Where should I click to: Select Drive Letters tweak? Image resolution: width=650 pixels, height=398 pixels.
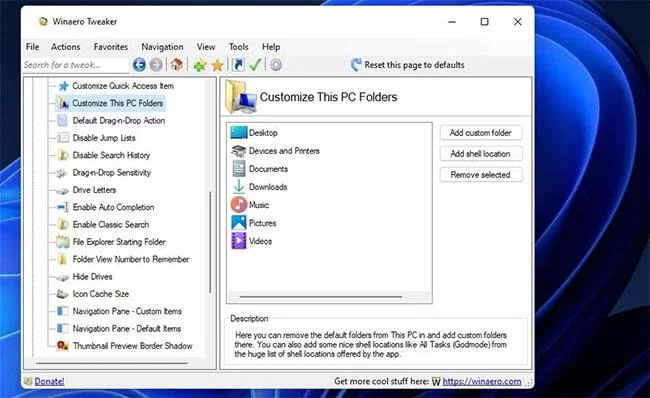(x=94, y=190)
